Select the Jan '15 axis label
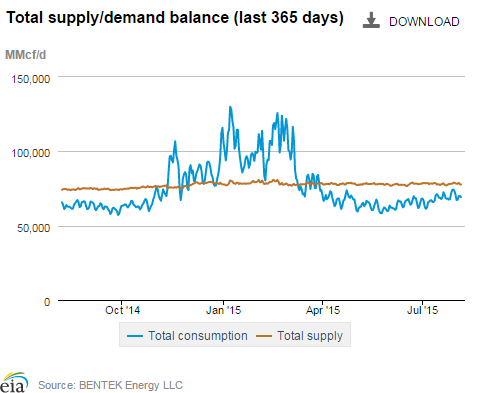477x393 pixels. pos(223,310)
